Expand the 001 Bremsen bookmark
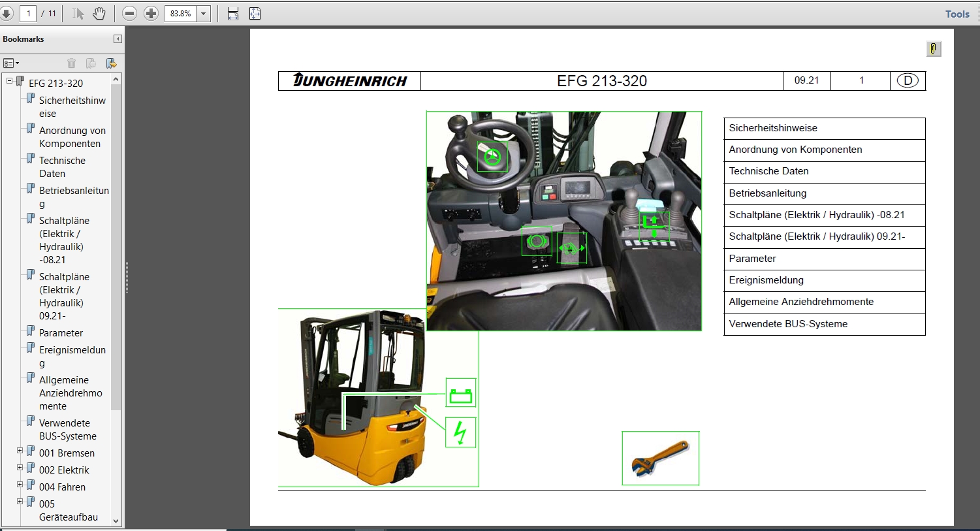This screenshot has height=531, width=980. click(x=20, y=451)
